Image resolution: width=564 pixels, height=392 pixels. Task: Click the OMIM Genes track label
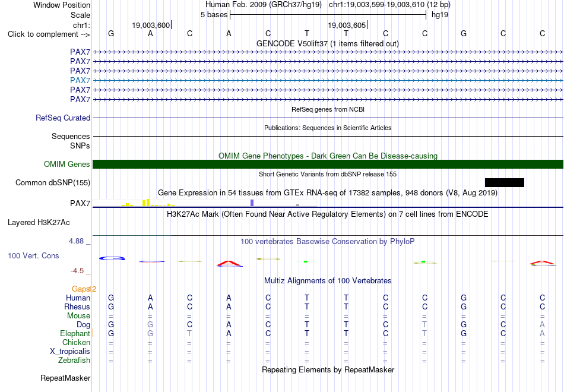point(67,164)
